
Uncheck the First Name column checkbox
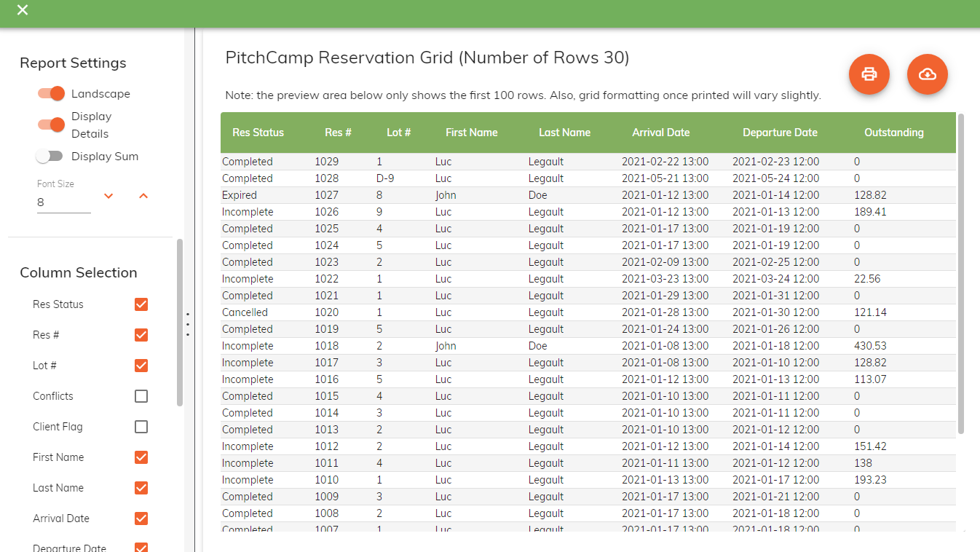141,457
